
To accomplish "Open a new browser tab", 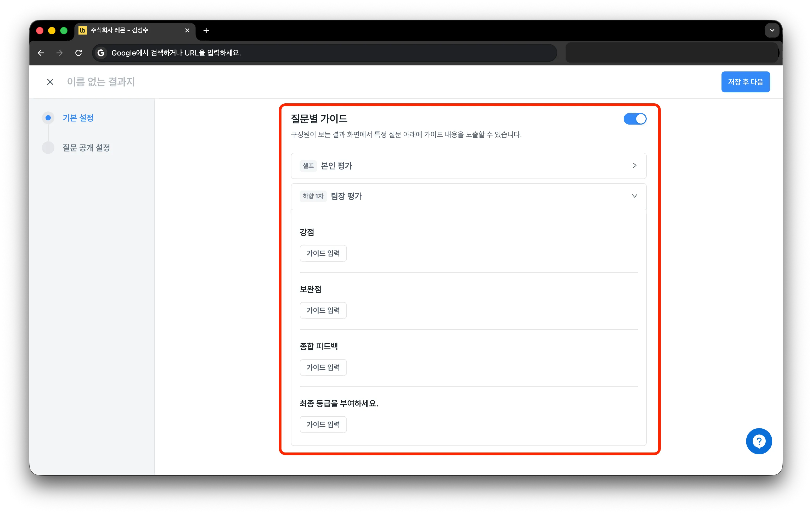I will point(206,30).
